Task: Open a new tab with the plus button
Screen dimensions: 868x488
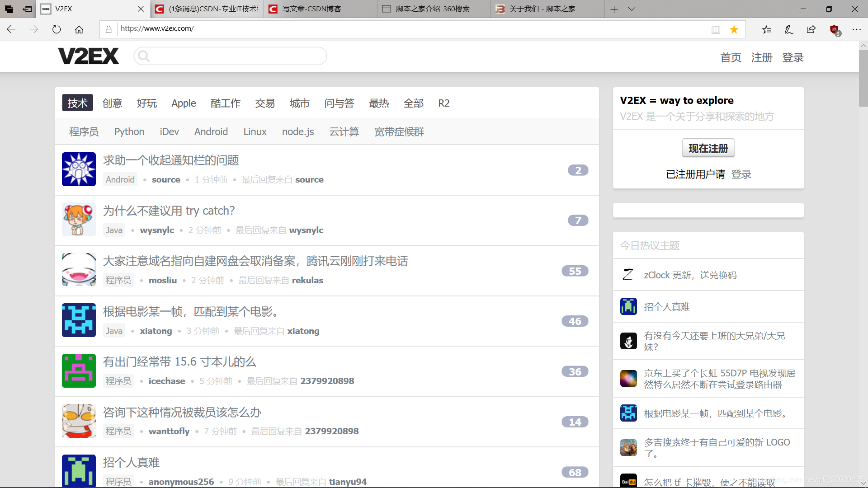Action: click(x=614, y=9)
